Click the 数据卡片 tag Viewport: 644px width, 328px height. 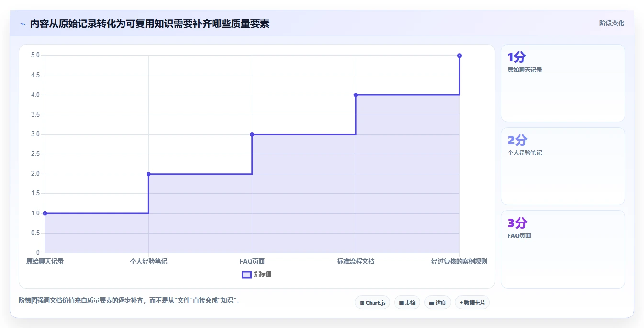point(472,303)
